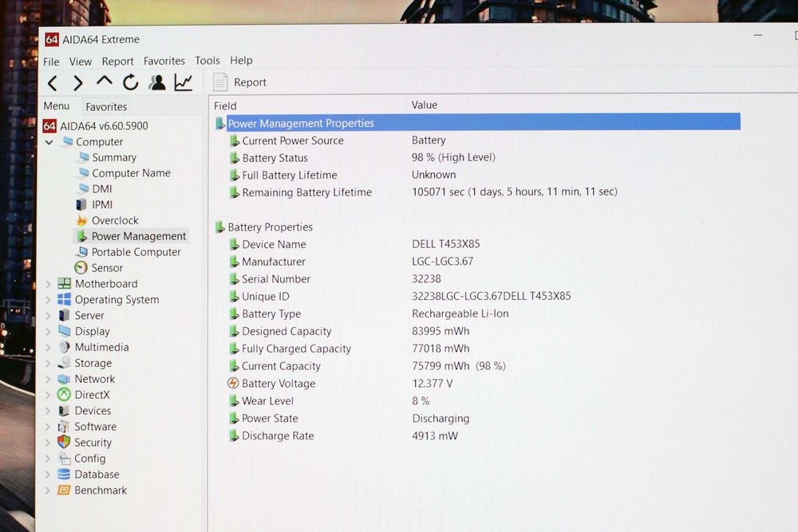Click the Field column header

[225, 106]
